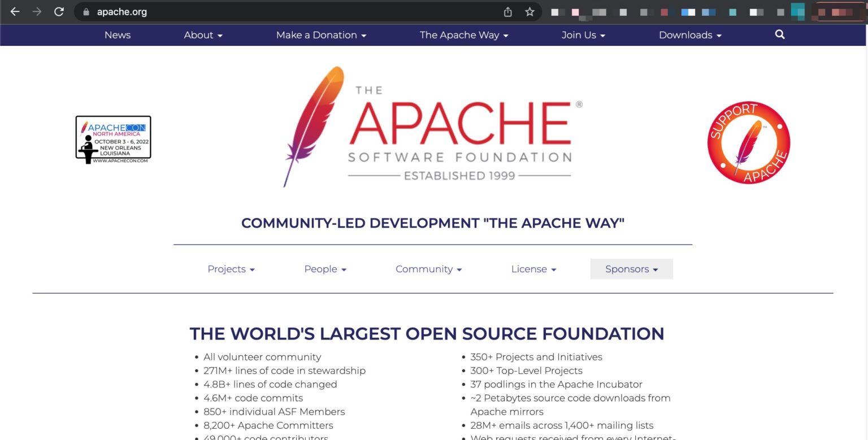Navigate back in browser history
Viewport: 868px width, 440px height.
coord(14,11)
